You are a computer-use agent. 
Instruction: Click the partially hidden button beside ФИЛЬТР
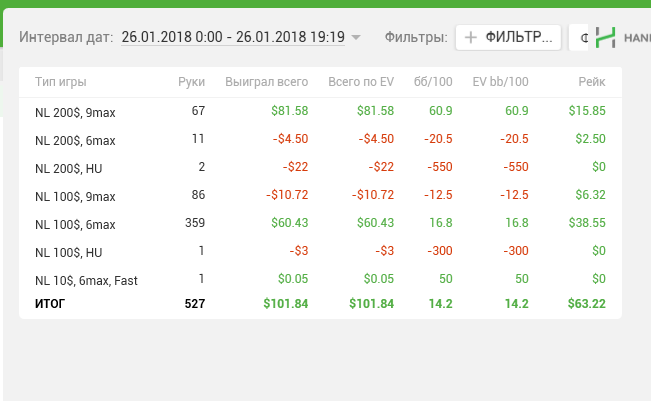(x=580, y=38)
